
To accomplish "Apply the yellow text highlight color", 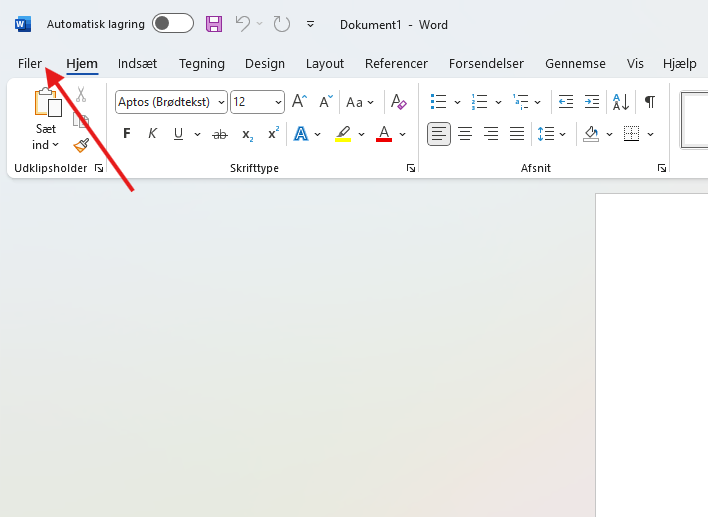I will click(x=343, y=134).
